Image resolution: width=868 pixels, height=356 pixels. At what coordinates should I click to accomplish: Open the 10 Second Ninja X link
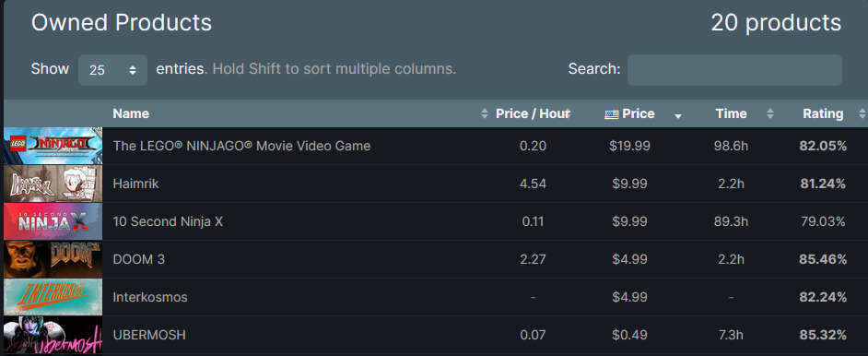[x=168, y=221]
